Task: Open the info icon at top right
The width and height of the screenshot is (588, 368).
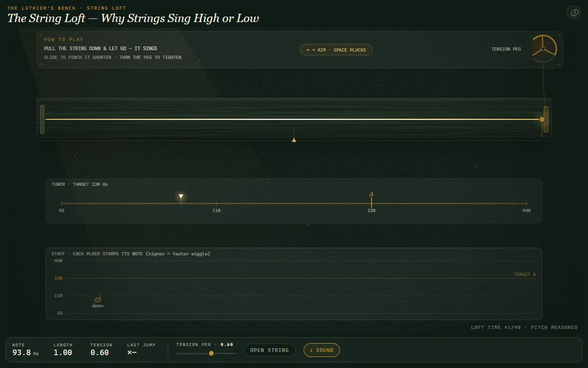Action: (x=573, y=13)
